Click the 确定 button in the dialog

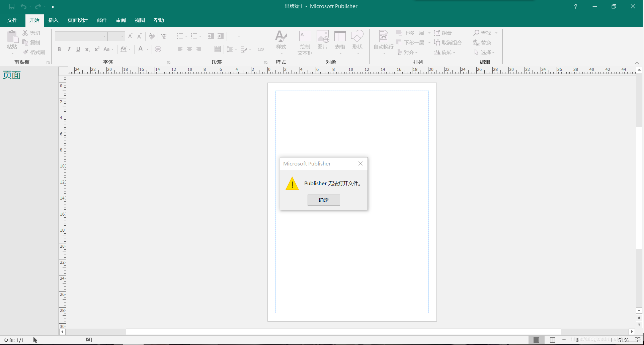pyautogui.click(x=324, y=200)
